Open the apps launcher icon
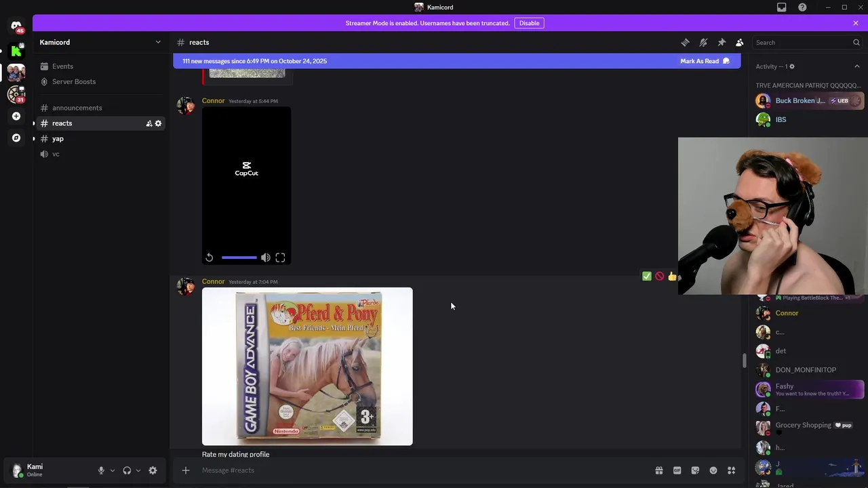The height and width of the screenshot is (488, 868). 732,470
